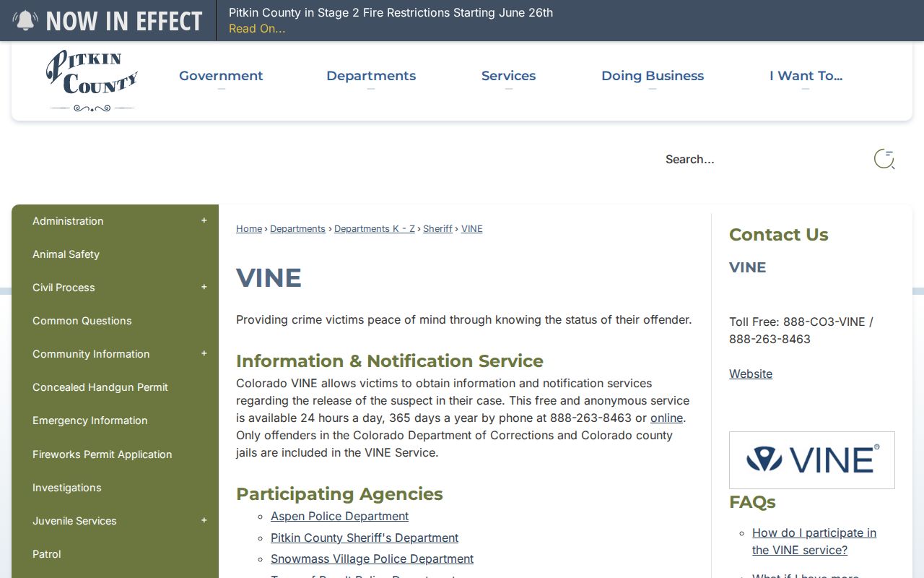
Task: Click the FAQs heading
Action: [752, 502]
